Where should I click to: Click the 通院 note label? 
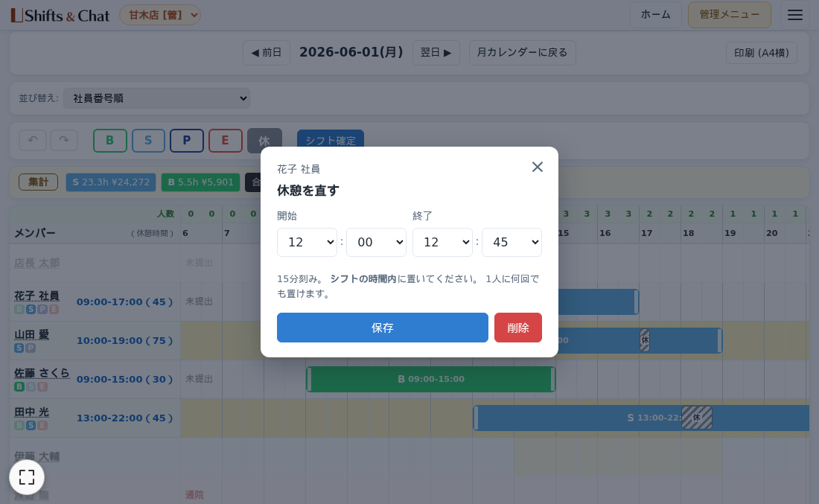coord(194,494)
